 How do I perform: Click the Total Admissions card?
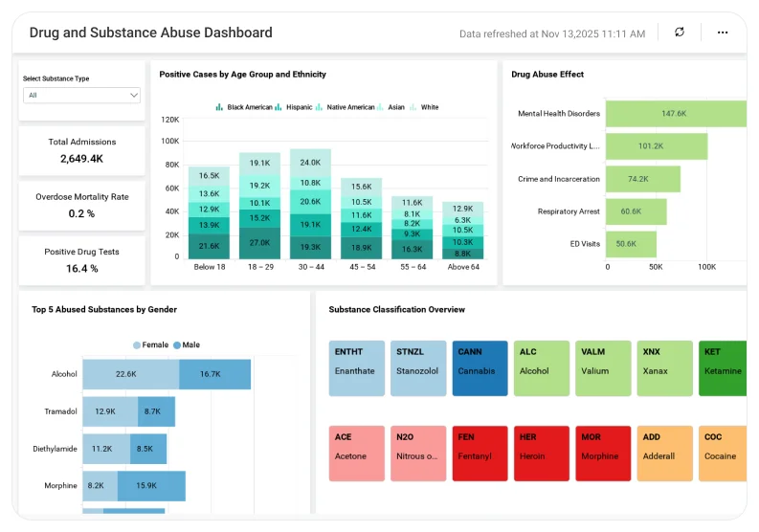click(81, 150)
